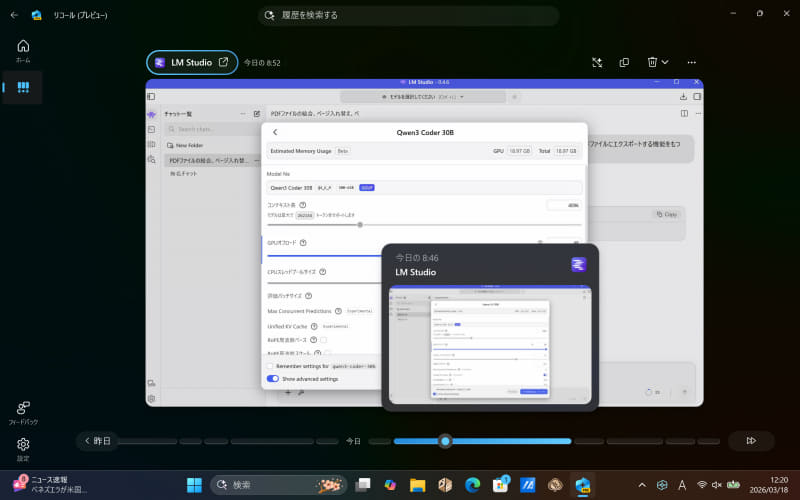Viewport: 800px width, 500px height.
Task: Toggle left sidebar in LM Studio snapshot
Action: point(151,96)
